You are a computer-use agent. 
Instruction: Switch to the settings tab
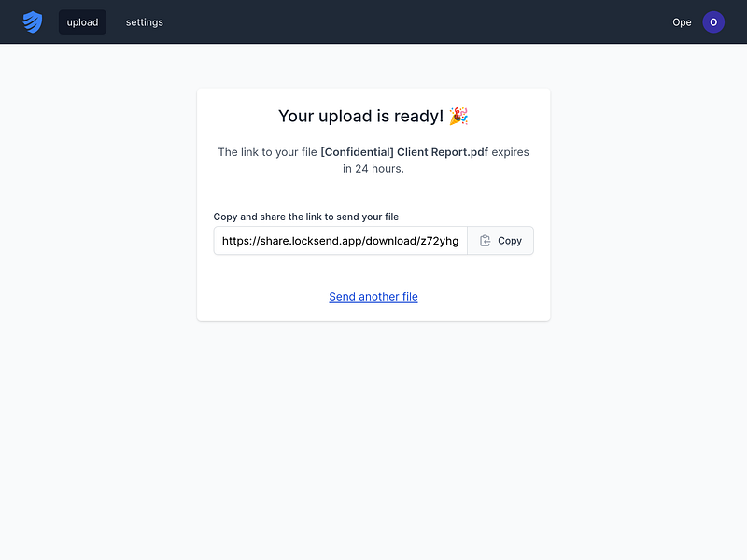145,21
